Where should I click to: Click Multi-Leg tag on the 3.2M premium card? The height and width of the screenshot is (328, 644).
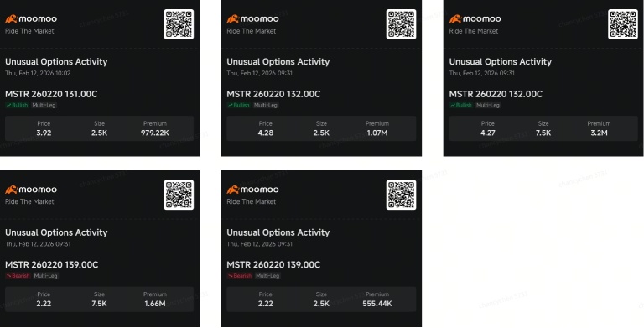click(488, 105)
